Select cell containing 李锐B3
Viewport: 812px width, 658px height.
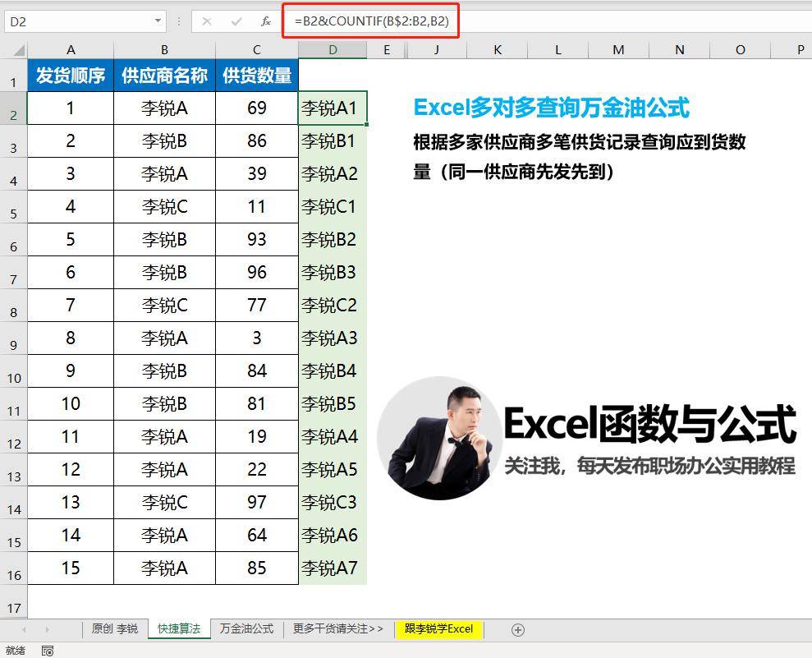333,273
